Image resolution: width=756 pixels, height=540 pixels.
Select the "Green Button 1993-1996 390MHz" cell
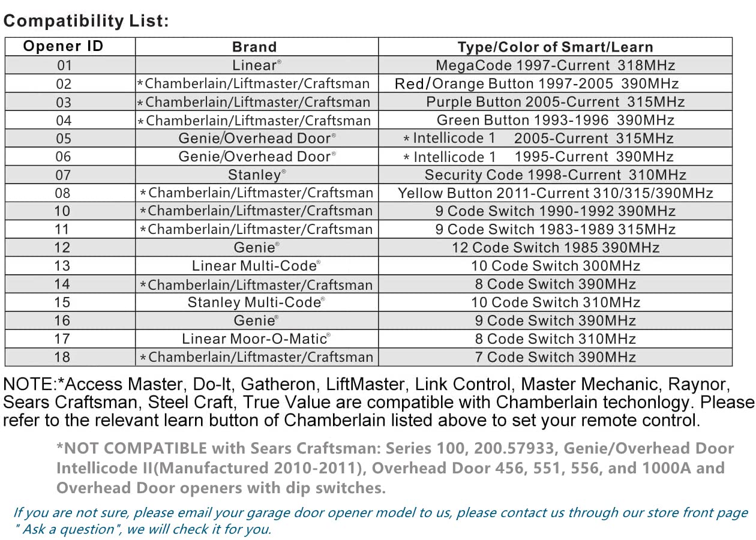tap(555, 121)
